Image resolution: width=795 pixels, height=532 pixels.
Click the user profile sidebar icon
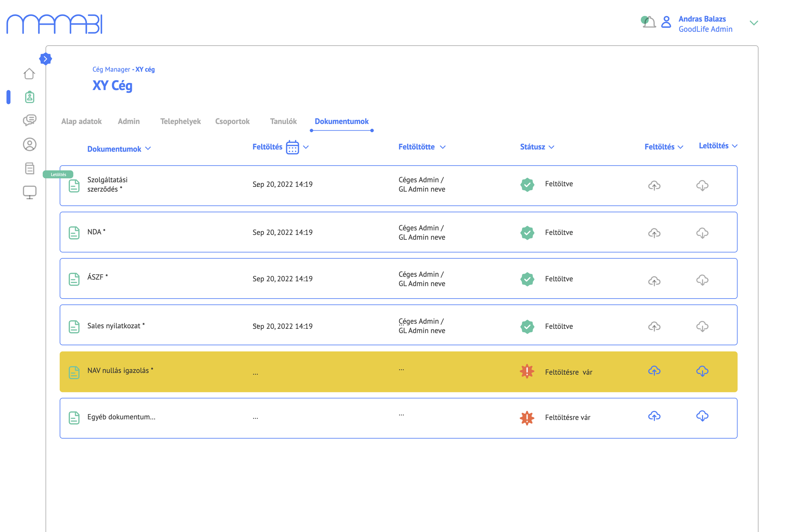[x=30, y=145]
